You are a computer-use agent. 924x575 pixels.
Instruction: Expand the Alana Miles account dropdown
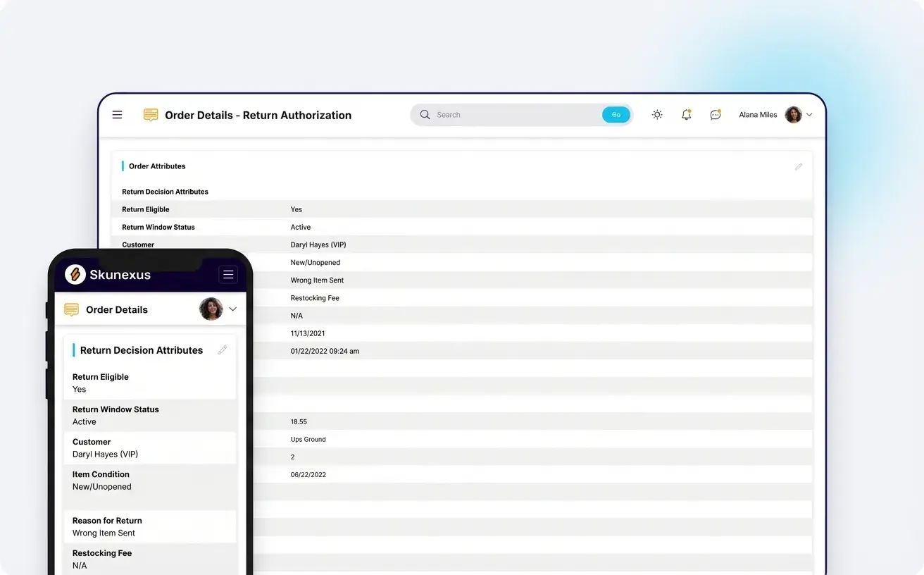pos(809,114)
